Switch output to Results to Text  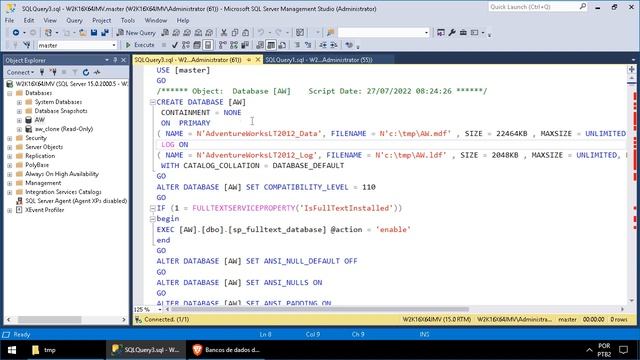[x=260, y=45]
